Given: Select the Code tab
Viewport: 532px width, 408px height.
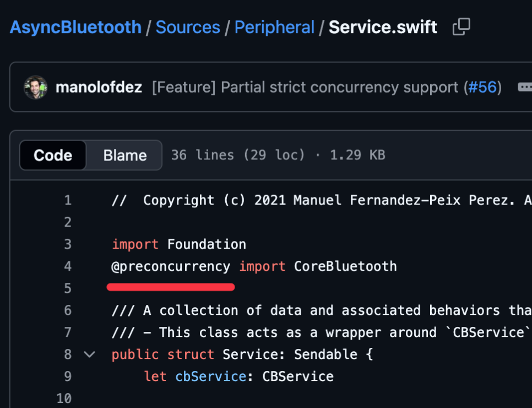Looking at the screenshot, I should [52, 155].
